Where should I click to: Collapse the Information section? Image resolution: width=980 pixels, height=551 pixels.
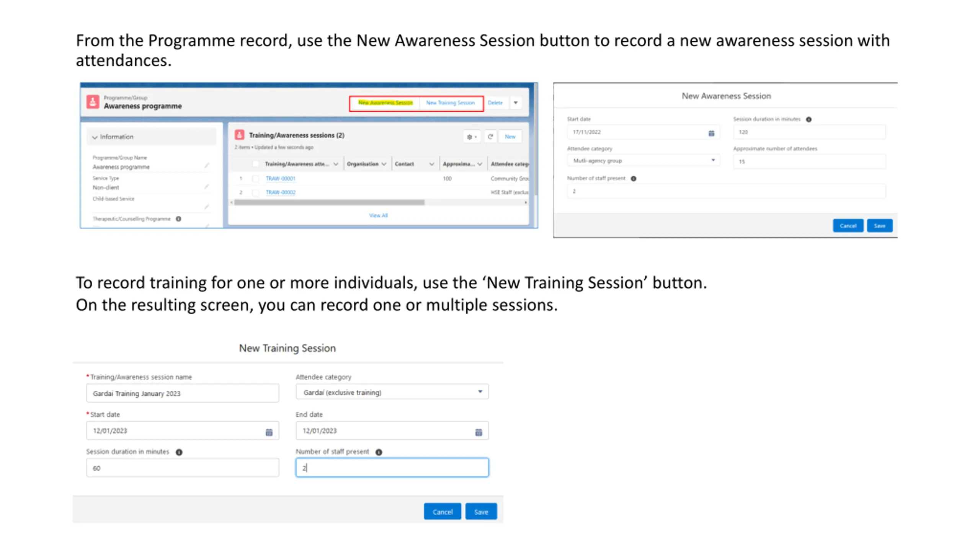coord(95,137)
